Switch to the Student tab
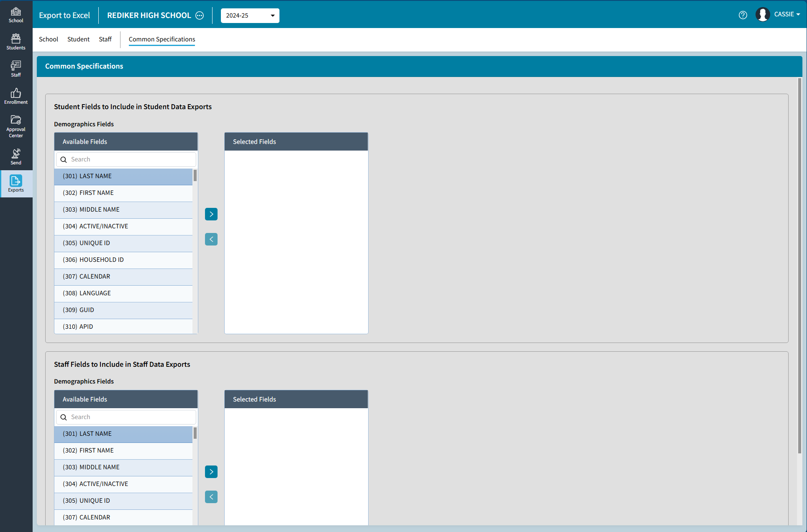This screenshot has width=807, height=532. [78, 39]
